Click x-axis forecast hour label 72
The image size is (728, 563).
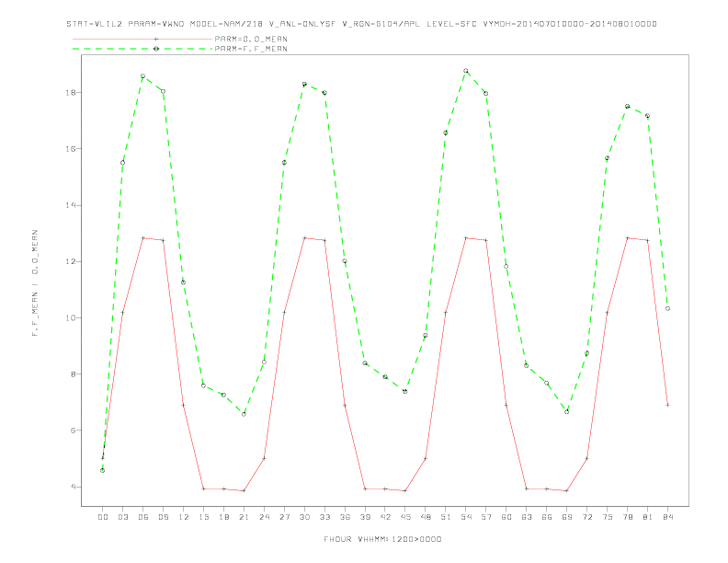click(587, 517)
